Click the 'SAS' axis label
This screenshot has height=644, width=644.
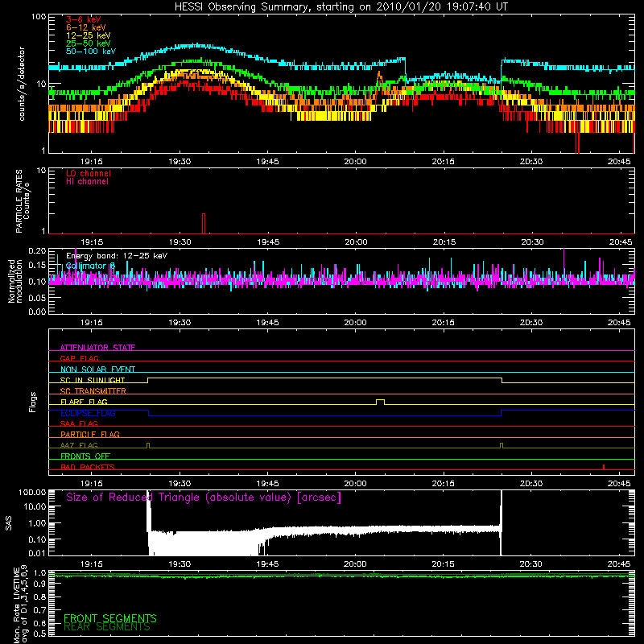(9, 523)
